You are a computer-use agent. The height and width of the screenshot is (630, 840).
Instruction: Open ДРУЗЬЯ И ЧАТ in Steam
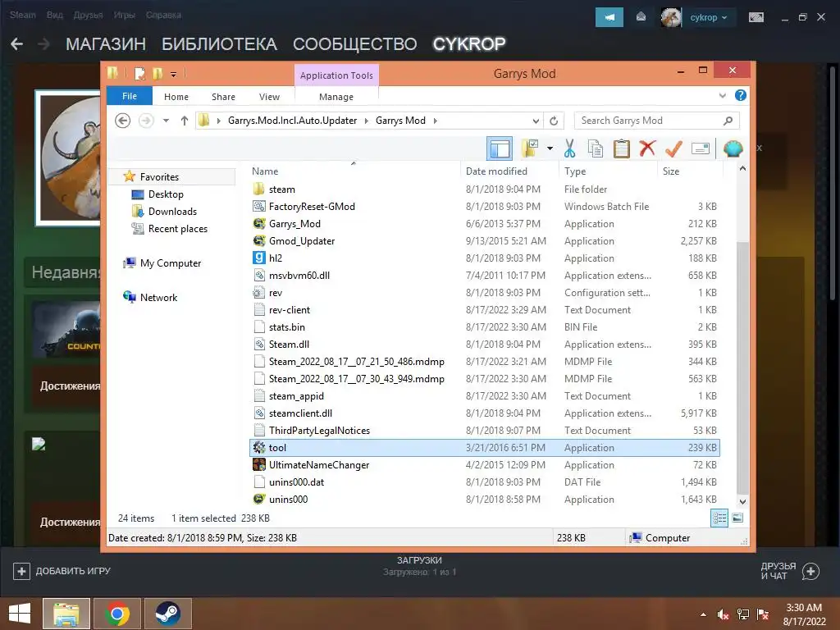pos(790,571)
